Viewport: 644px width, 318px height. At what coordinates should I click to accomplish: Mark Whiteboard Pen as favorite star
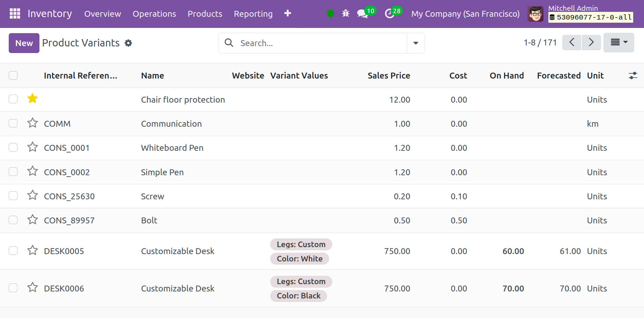coord(32,147)
